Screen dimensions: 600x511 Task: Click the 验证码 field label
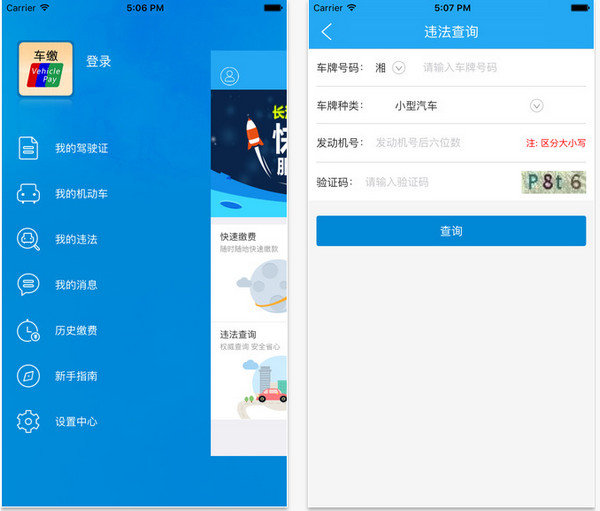(x=334, y=182)
